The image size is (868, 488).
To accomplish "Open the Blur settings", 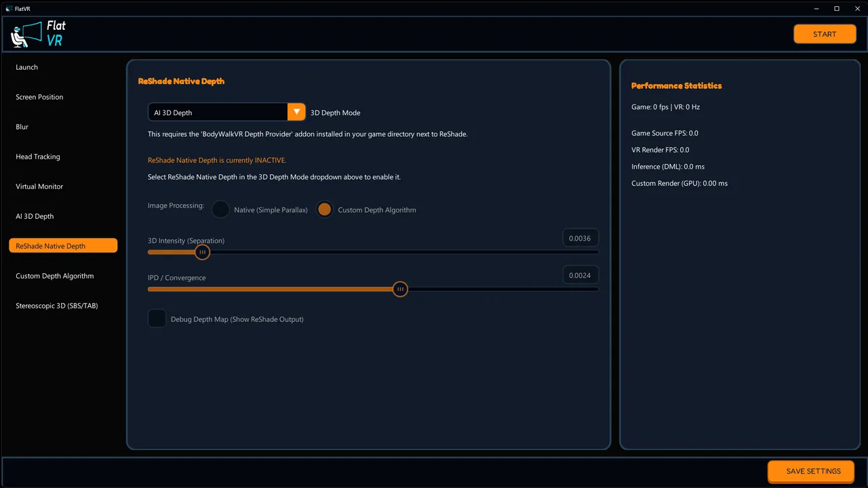I will (63, 127).
